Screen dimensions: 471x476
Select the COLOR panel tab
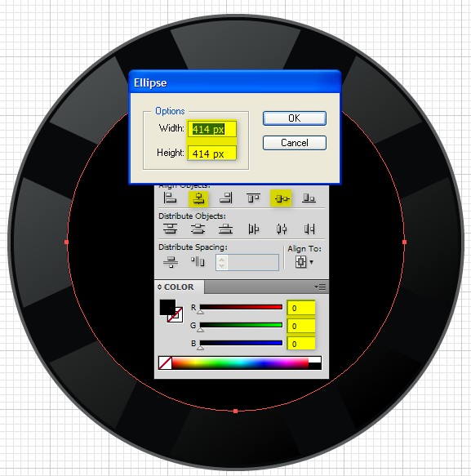pyautogui.click(x=179, y=287)
